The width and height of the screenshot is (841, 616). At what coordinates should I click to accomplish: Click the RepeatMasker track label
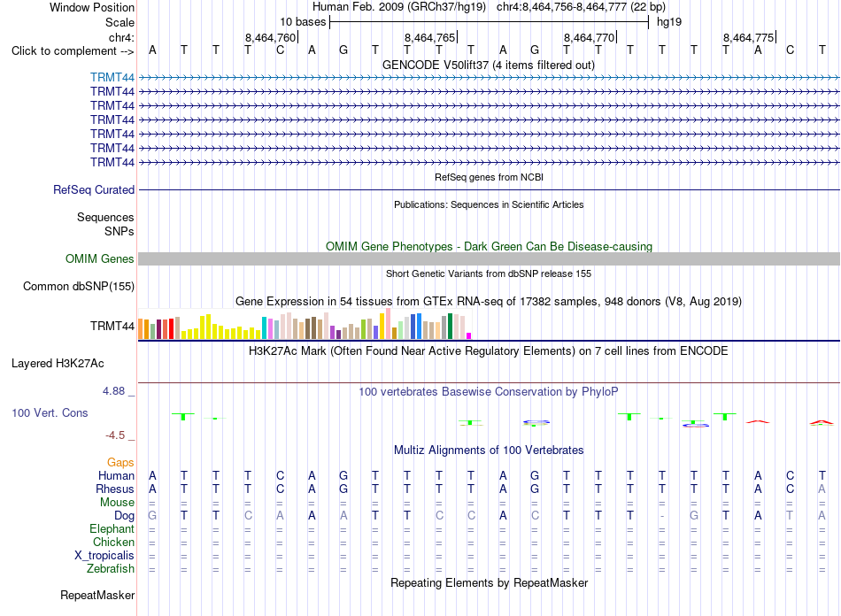coord(97,595)
